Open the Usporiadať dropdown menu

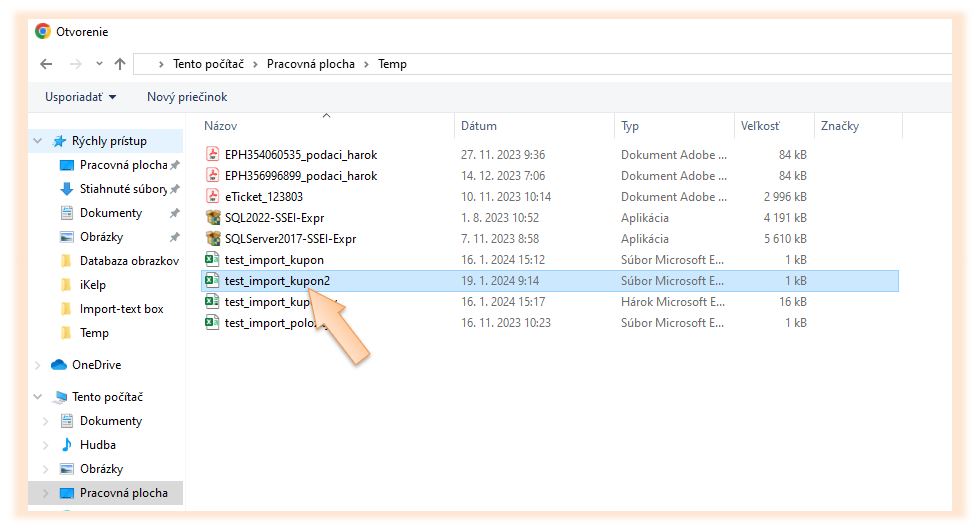80,97
